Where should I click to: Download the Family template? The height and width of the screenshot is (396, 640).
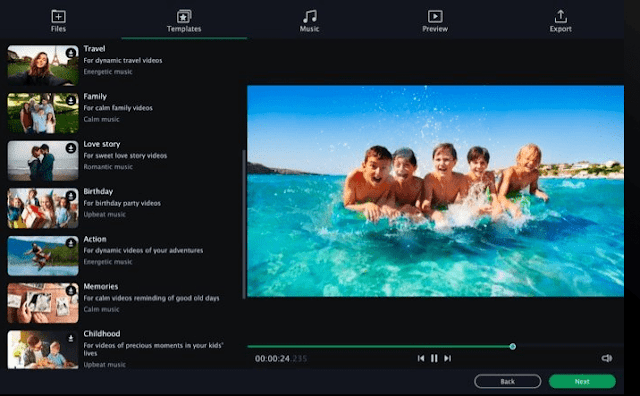tap(71, 100)
